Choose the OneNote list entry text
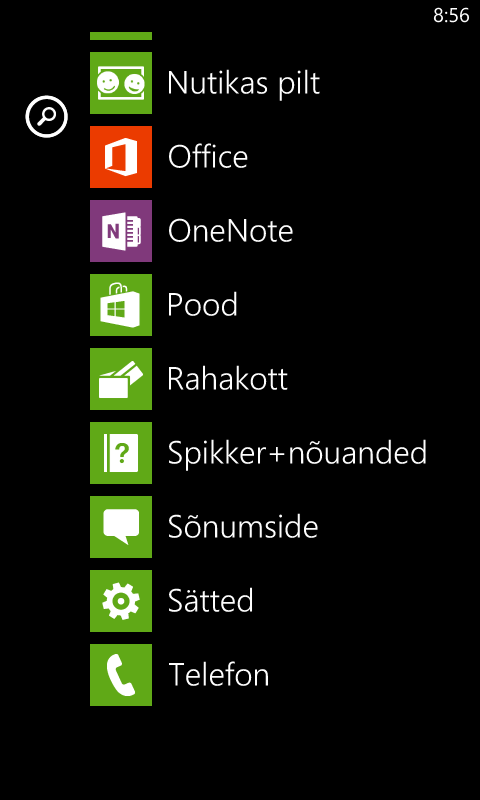Screen dimensions: 480x800 tap(231, 231)
